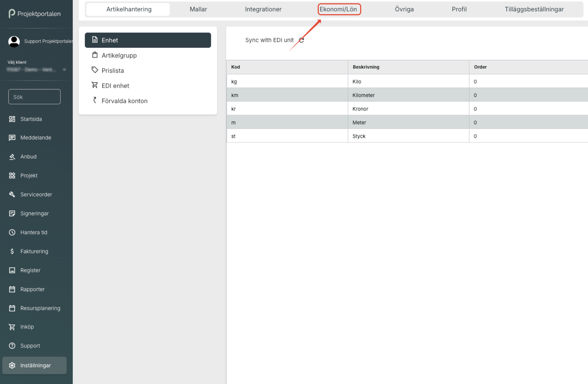Open Resursplanering in sidebar
The height and width of the screenshot is (384, 588).
40,308
